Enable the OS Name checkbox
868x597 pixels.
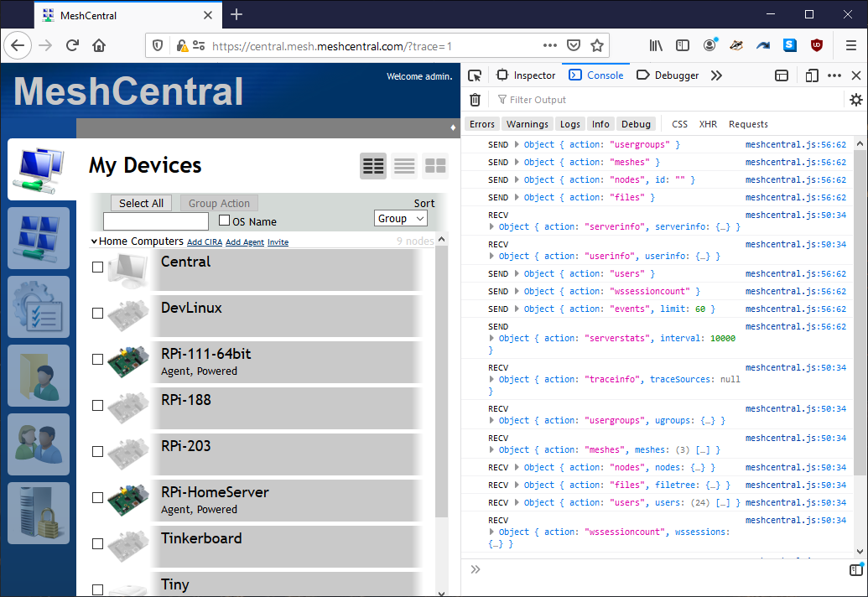224,220
